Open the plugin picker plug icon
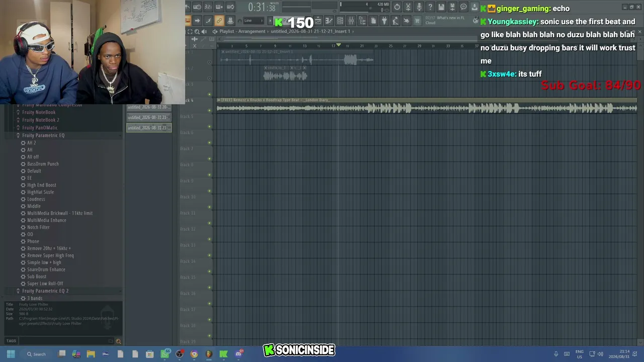Image resolution: width=644 pixels, height=362 pixels. coord(384,21)
